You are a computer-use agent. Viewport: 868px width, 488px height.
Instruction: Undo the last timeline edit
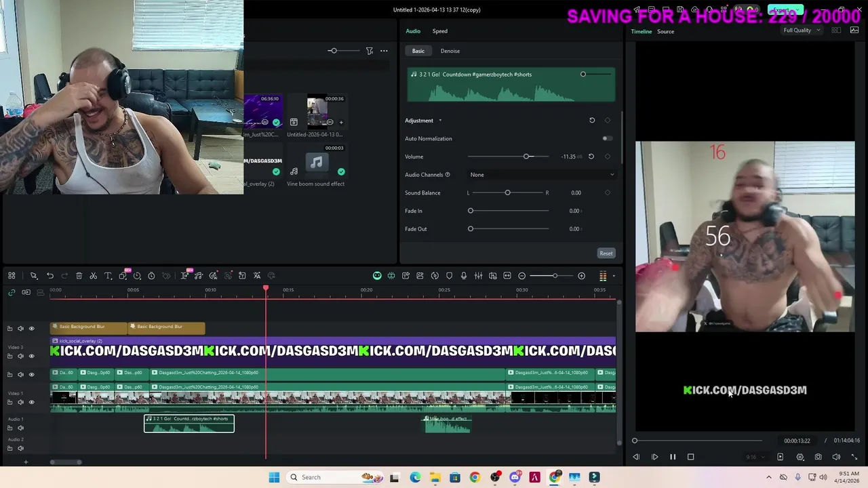(x=50, y=276)
